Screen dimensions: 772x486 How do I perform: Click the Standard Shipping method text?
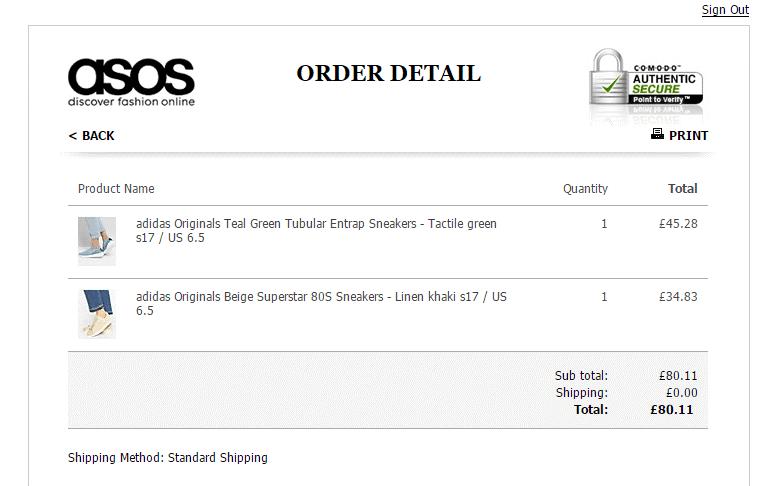pyautogui.click(x=217, y=458)
